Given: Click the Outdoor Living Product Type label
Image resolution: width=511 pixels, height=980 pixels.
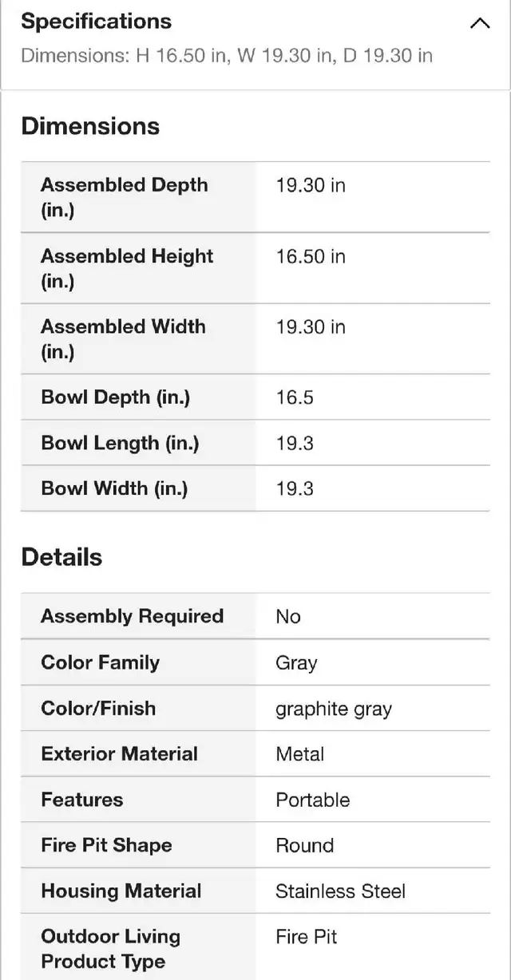Looking at the screenshot, I should (x=110, y=949).
